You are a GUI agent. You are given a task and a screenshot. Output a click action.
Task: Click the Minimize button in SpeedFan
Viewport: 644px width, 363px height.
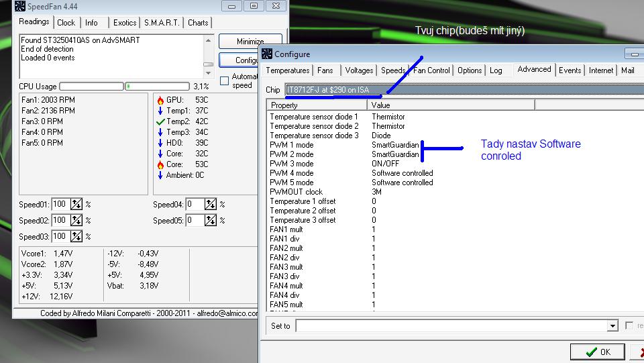point(250,42)
